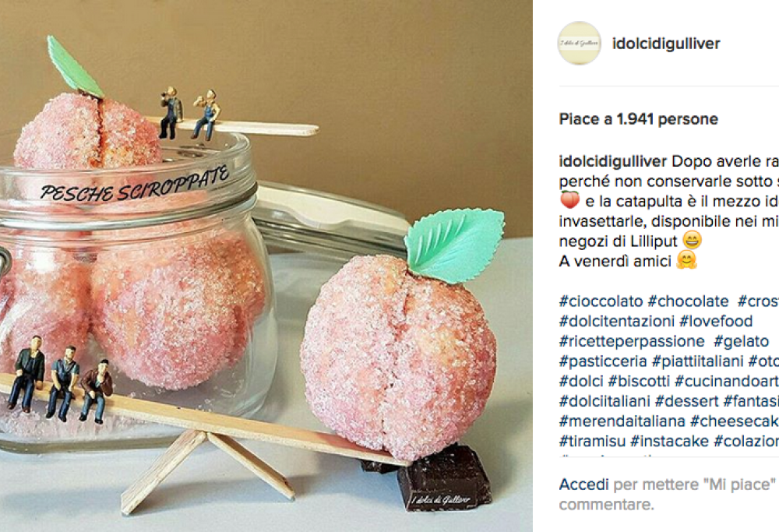
Task: Open the #dolci hashtag
Action: pos(581,381)
